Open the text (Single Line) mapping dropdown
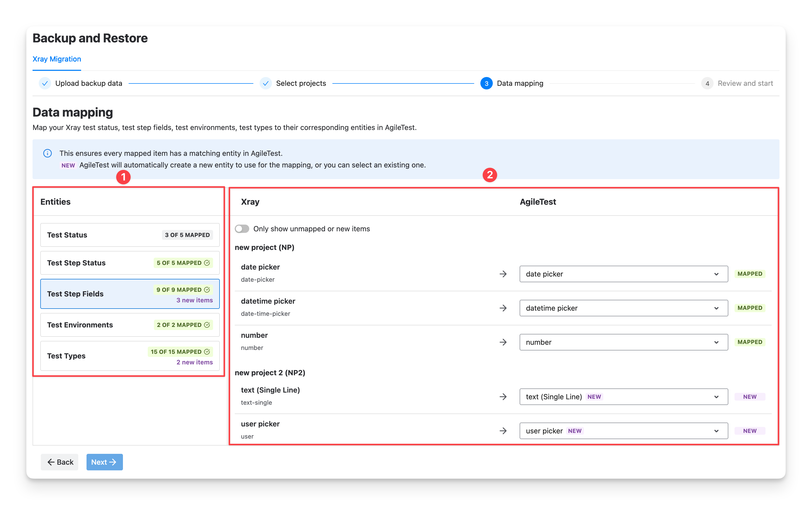Image resolution: width=812 pixels, height=505 pixels. (x=623, y=396)
